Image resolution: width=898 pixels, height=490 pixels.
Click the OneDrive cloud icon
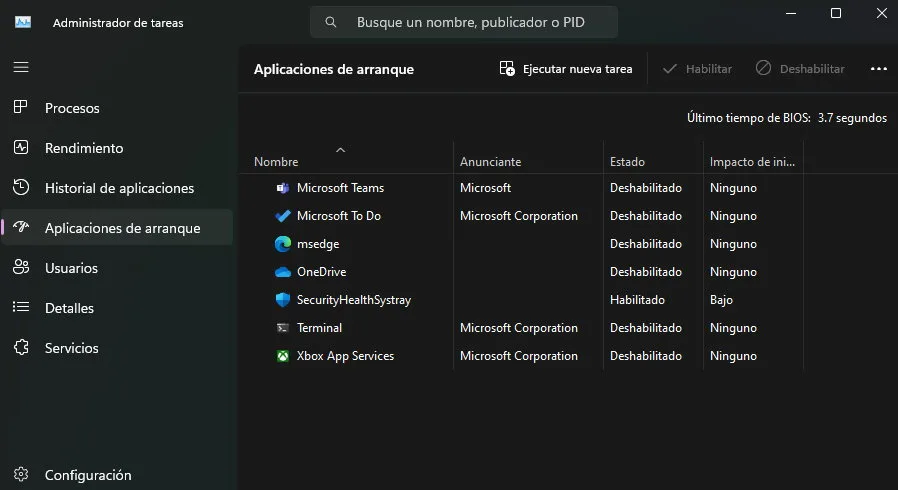pos(283,272)
